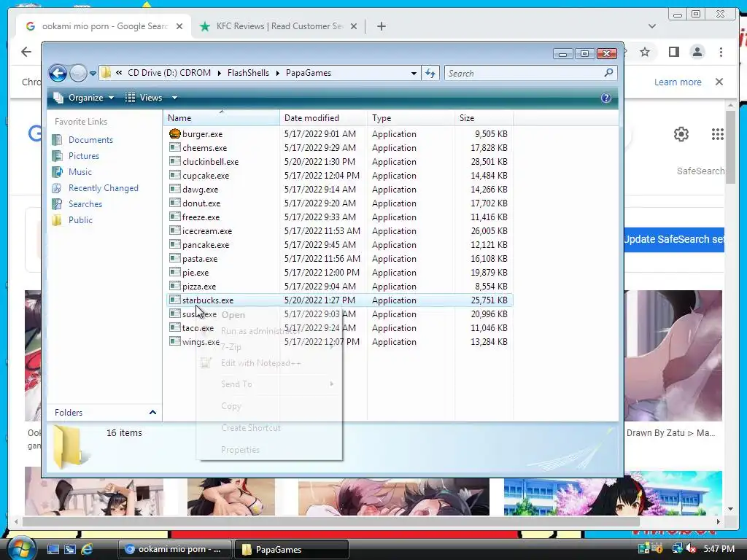Close the KFC Reviews Chrome tab

click(354, 26)
